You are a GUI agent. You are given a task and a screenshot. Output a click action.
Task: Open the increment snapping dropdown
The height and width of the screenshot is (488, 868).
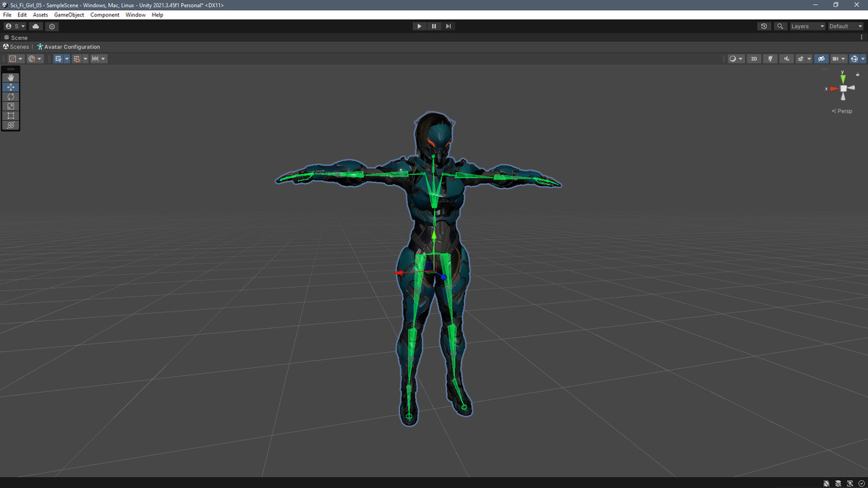click(x=98, y=59)
